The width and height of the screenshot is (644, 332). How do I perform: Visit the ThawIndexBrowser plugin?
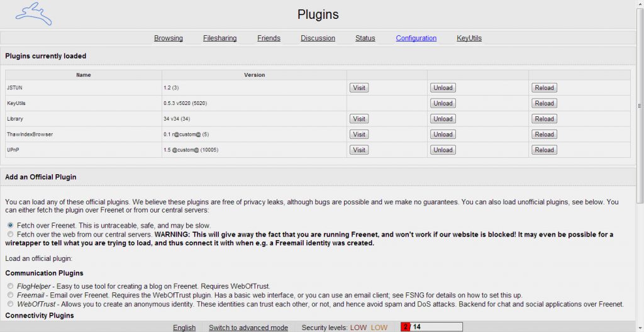359,135
